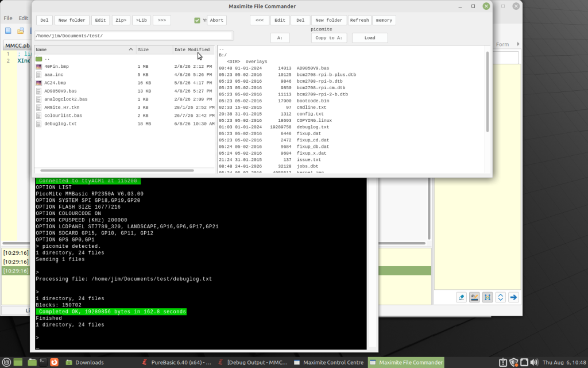
Task: Open the Linux Mint menu icon
Action: click(6, 362)
